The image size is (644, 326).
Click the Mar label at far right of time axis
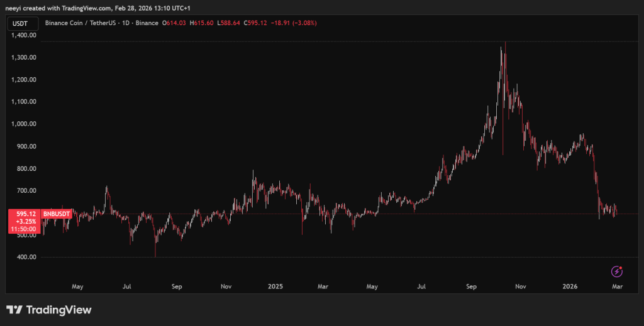[x=618, y=286]
